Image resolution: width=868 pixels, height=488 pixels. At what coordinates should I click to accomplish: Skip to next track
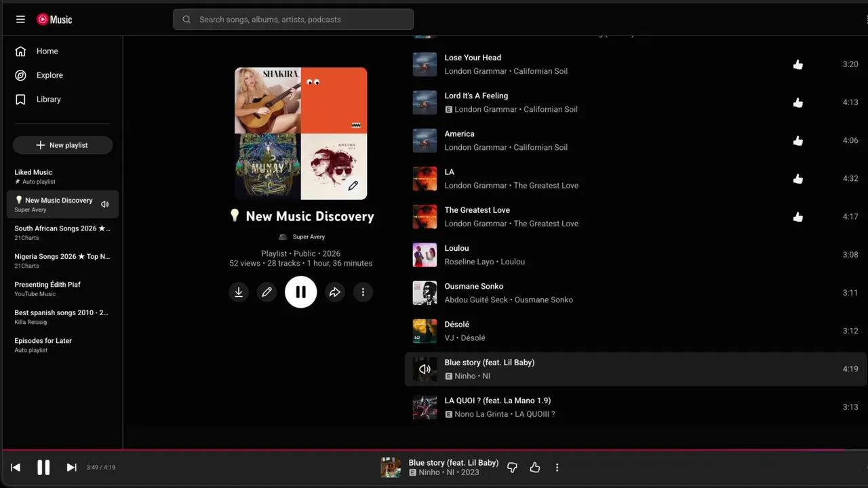[x=71, y=468]
